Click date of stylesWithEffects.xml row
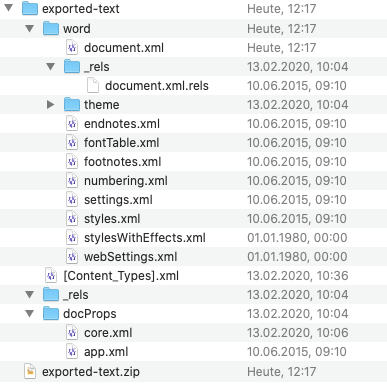Viewport: 387px width, 387px height. pos(297,238)
